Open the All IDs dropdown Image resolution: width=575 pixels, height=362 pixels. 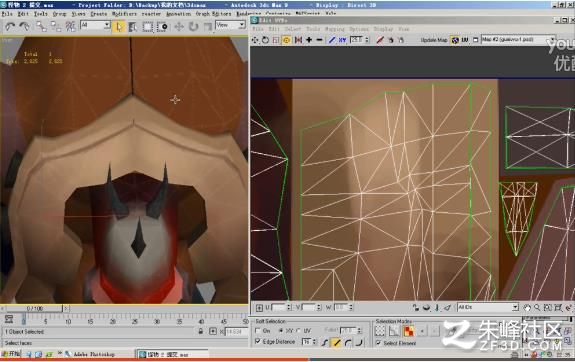click(488, 307)
